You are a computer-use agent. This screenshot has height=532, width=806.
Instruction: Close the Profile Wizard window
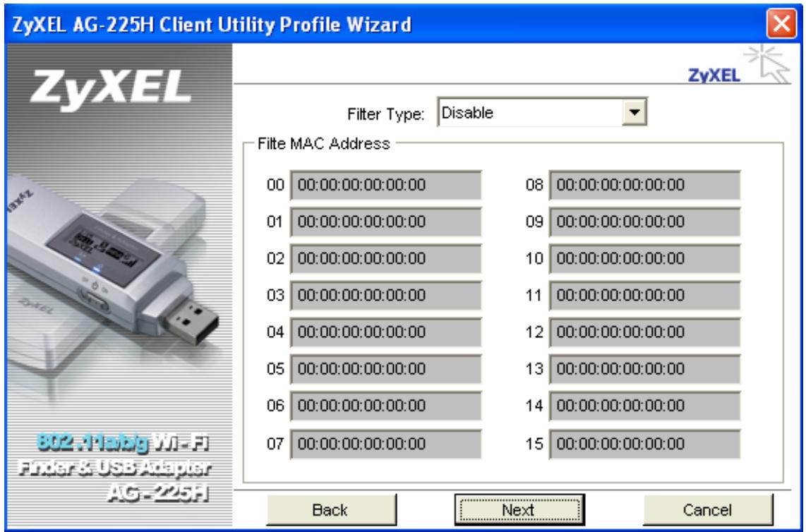coord(781,24)
